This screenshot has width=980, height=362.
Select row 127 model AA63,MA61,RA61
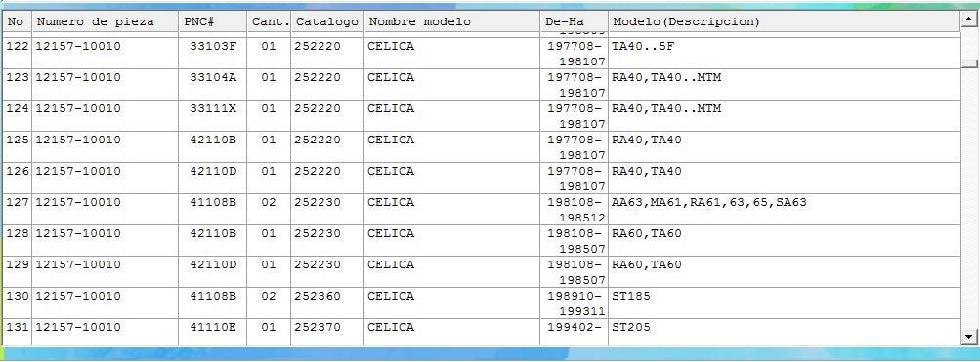pos(482,209)
